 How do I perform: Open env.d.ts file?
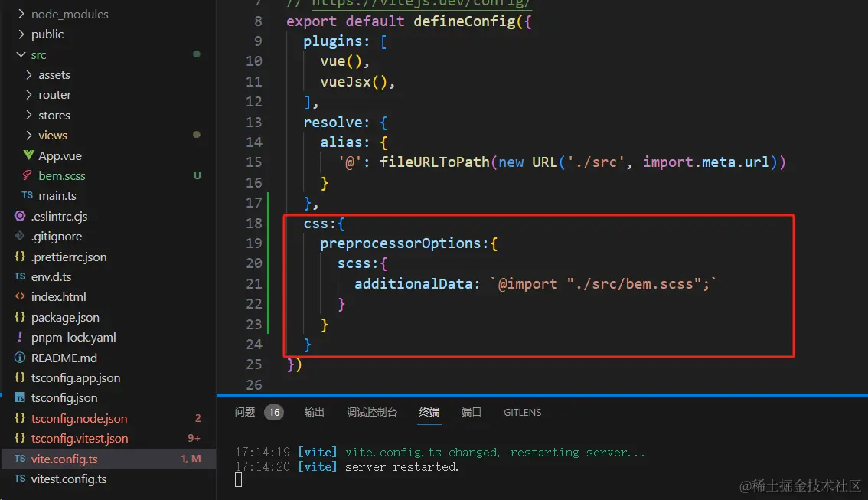pos(51,276)
